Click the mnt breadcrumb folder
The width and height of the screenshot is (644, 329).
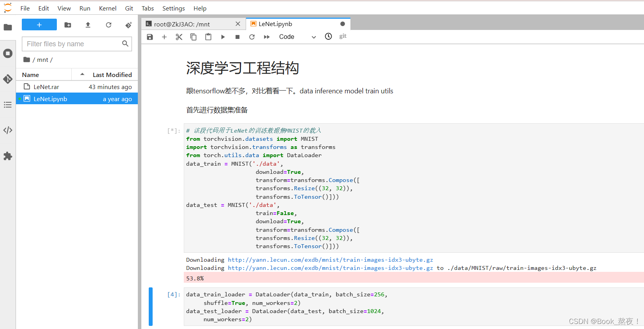pyautogui.click(x=42, y=59)
